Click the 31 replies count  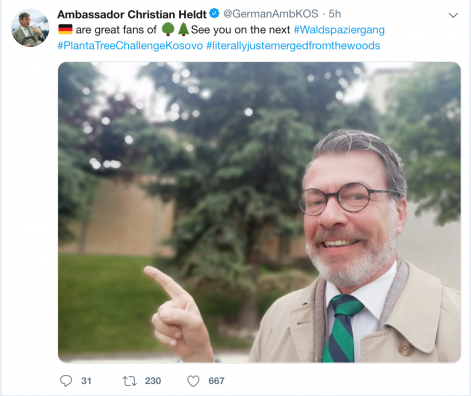[86, 381]
